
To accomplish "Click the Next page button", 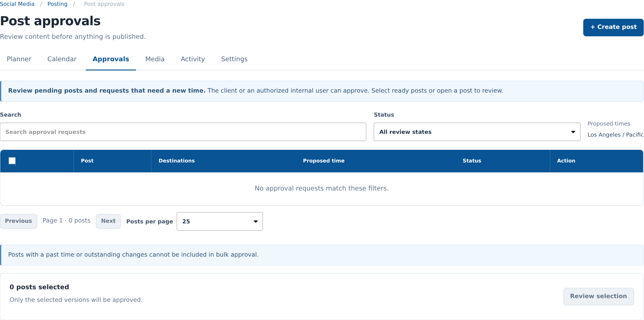I will pyautogui.click(x=108, y=221).
